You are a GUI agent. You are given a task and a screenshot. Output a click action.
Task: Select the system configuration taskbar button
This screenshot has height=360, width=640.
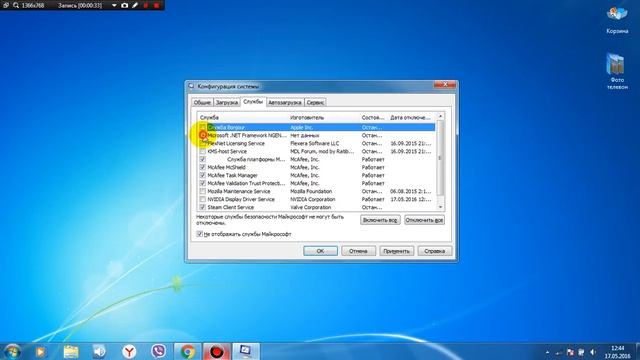(246, 351)
